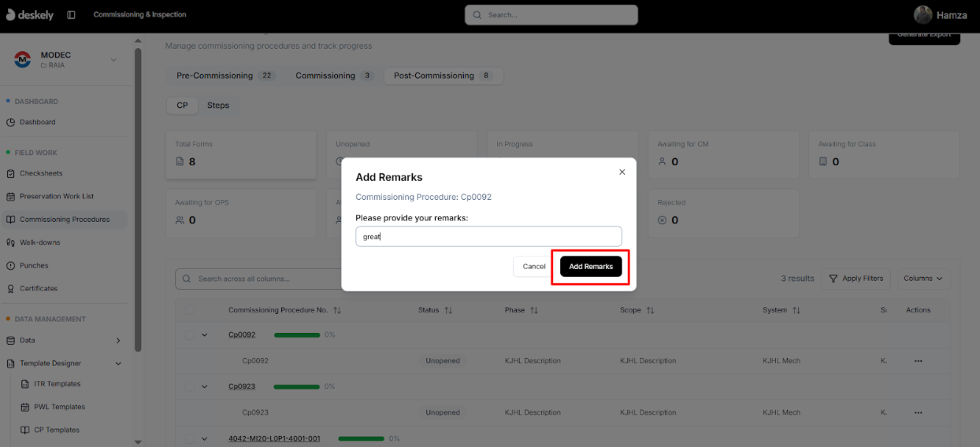This screenshot has height=447, width=980.
Task: Open actions menu for Cp0092 row
Action: pos(918,361)
